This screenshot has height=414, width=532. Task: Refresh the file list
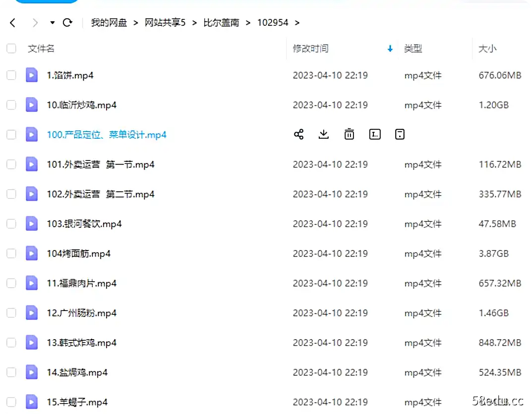click(67, 22)
